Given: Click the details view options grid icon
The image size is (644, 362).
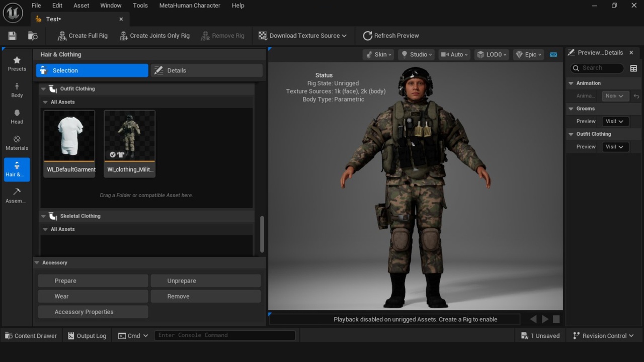Looking at the screenshot, I should click(633, 68).
